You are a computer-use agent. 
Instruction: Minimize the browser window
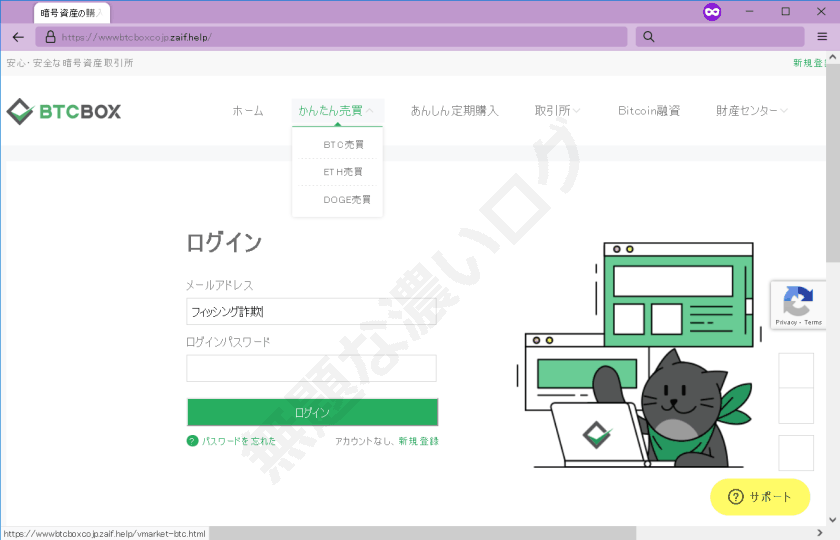coord(749,11)
